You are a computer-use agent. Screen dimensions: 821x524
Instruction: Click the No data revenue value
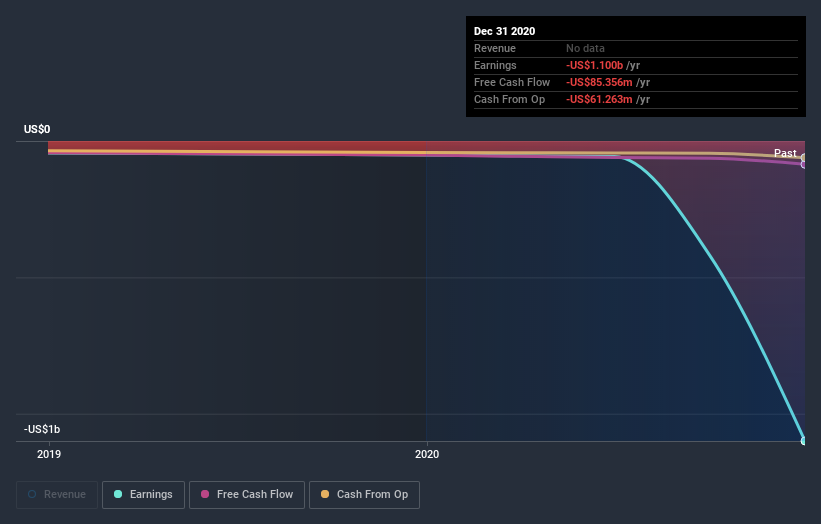tap(585, 48)
